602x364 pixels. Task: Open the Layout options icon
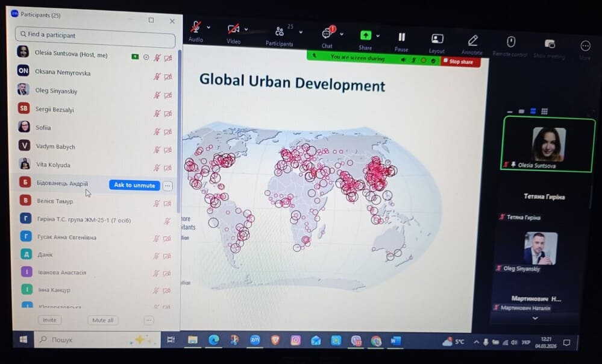coord(437,39)
